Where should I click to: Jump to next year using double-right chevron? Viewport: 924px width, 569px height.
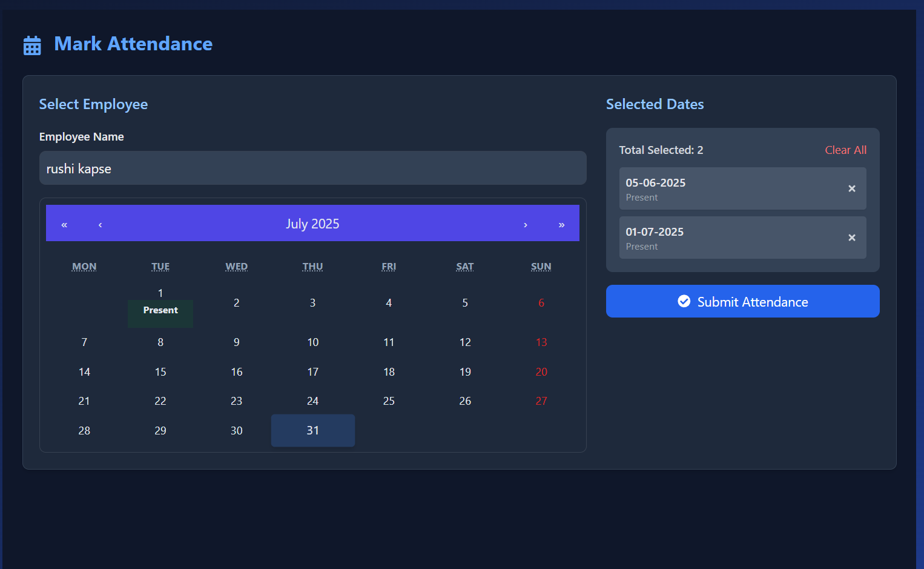pos(561,224)
